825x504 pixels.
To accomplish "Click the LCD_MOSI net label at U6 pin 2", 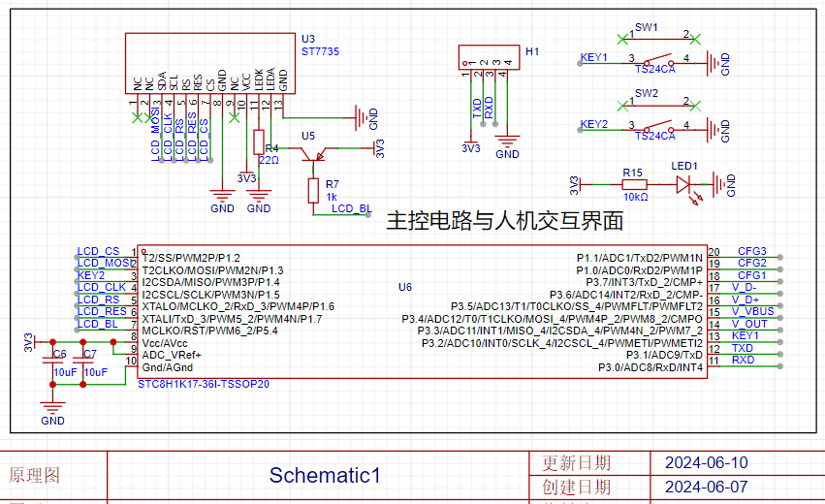I will [104, 263].
